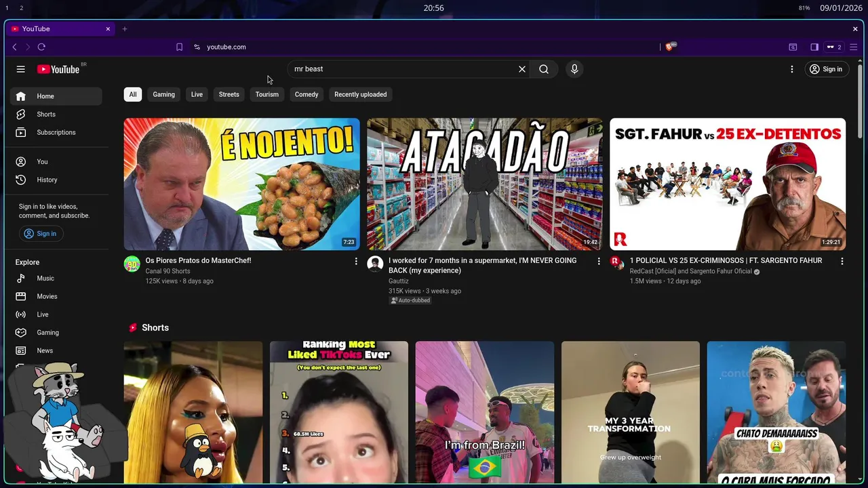Viewport: 868px width, 488px height.
Task: Select the Gaming filter chip
Action: (163, 94)
